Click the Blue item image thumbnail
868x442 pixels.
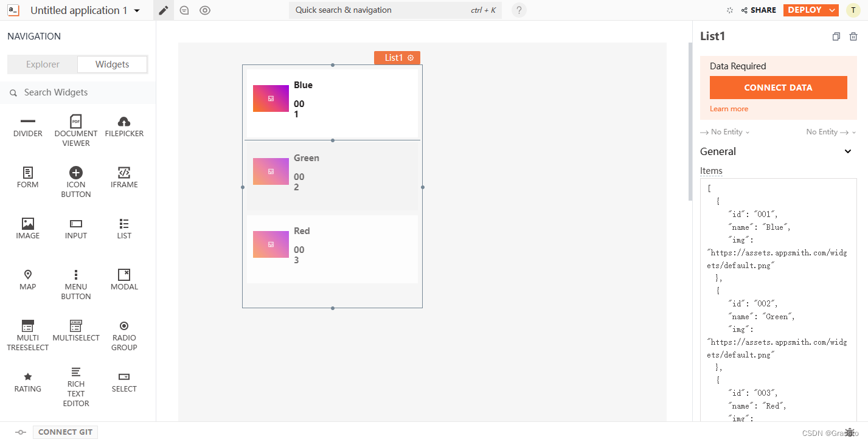(x=271, y=98)
